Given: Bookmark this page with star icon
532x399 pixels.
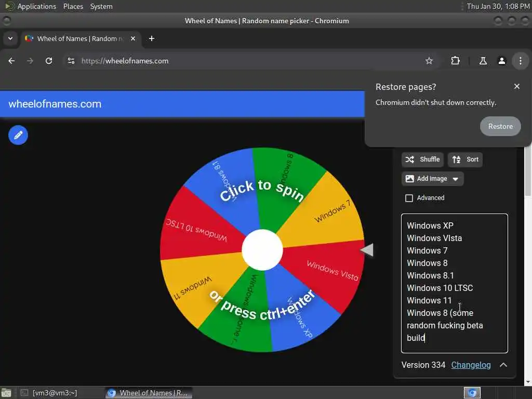Looking at the screenshot, I should 429,61.
